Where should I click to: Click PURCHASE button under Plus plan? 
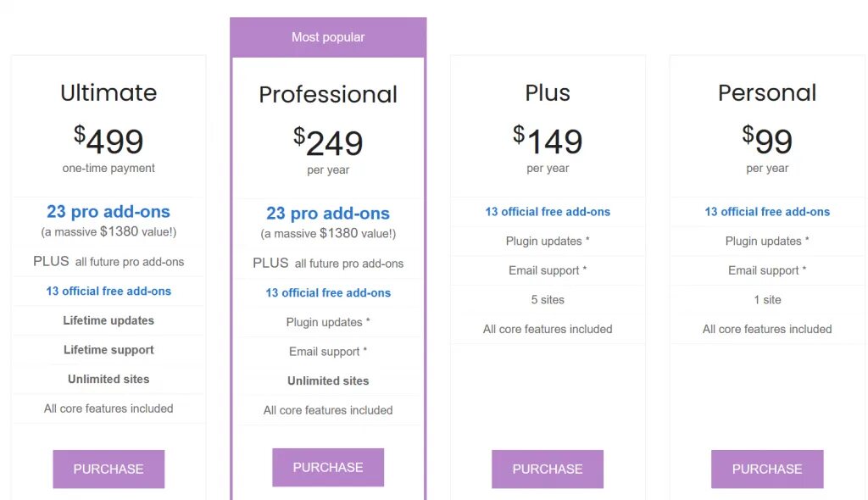(548, 469)
